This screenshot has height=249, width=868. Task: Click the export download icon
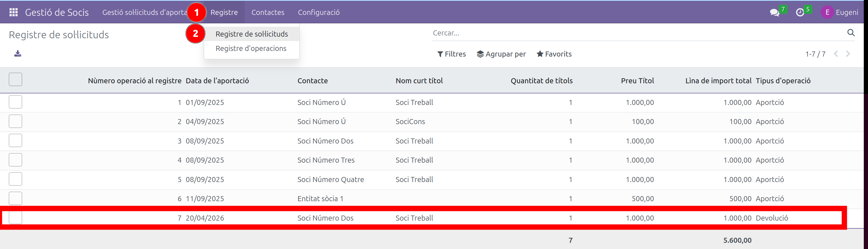(17, 53)
